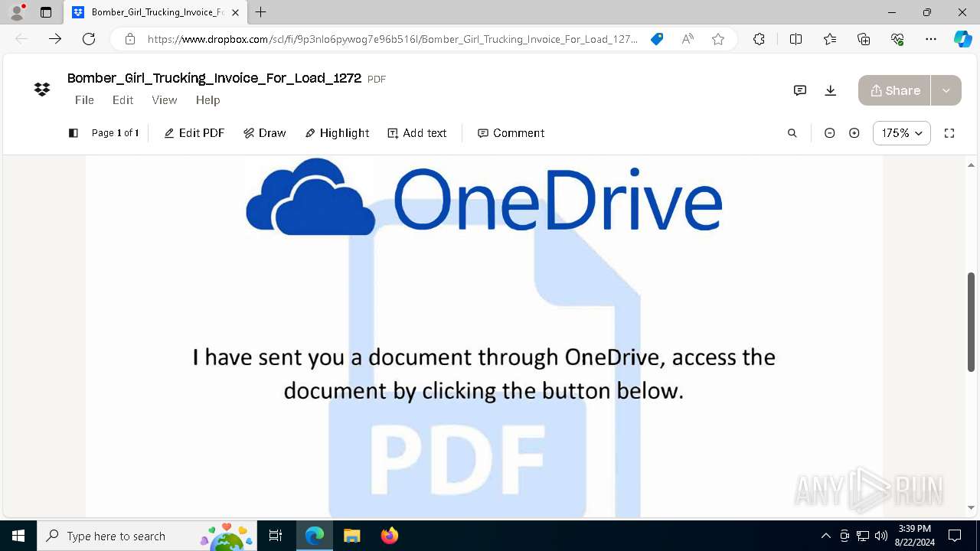Open the Favorites list
The width and height of the screenshot is (980, 551).
pos(830,39)
